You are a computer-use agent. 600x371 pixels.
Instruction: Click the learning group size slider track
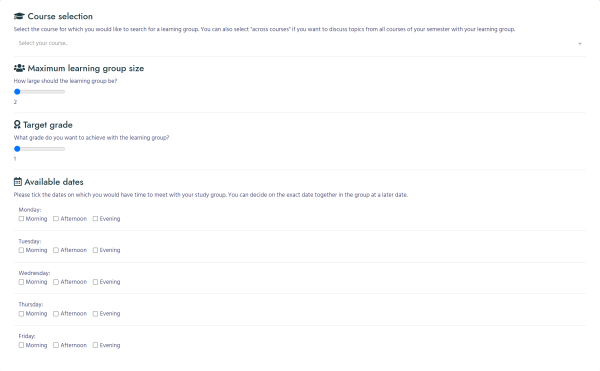tap(39, 92)
